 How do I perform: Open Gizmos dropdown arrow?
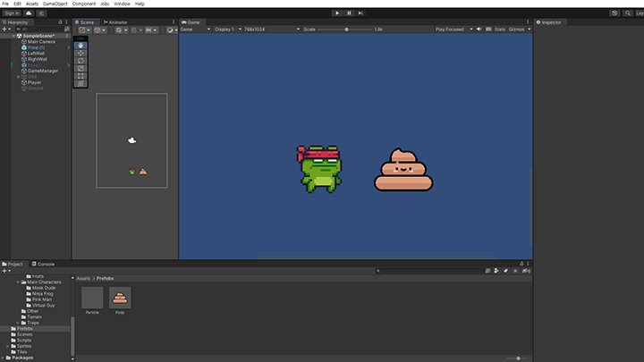[529, 29]
